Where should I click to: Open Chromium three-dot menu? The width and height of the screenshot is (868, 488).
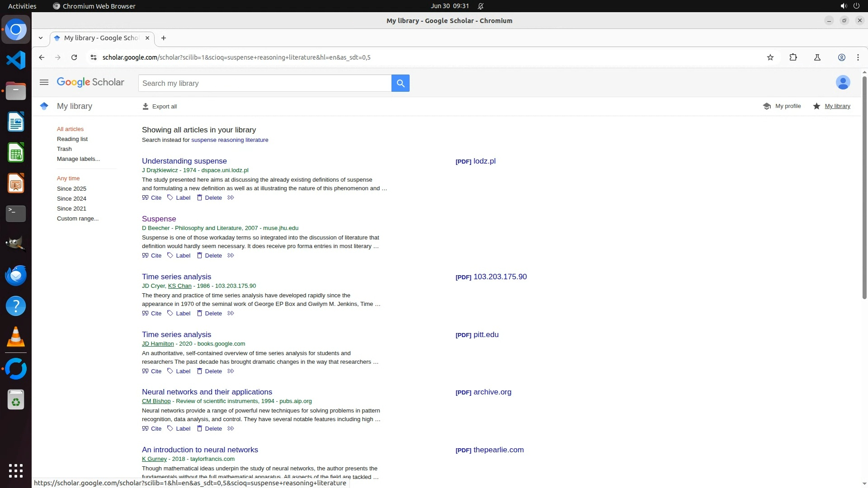click(858, 57)
